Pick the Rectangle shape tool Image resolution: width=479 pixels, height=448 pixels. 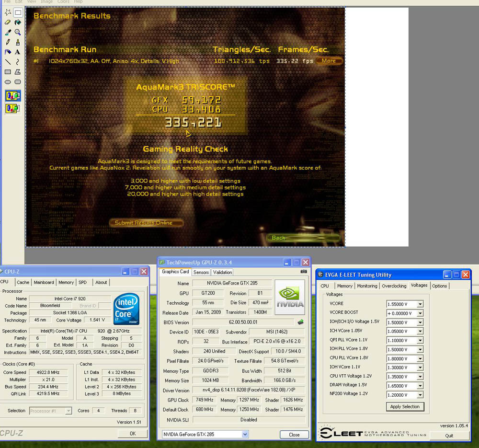[x=8, y=72]
